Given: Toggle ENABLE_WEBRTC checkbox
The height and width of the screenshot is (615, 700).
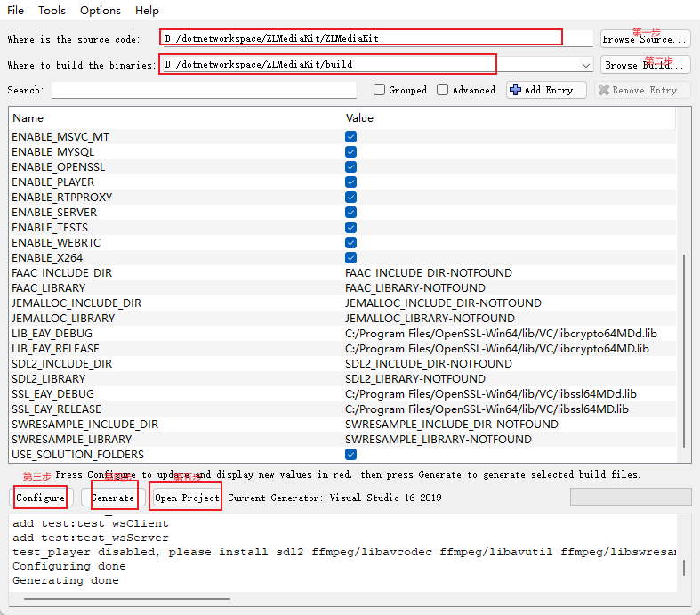Looking at the screenshot, I should [351, 242].
